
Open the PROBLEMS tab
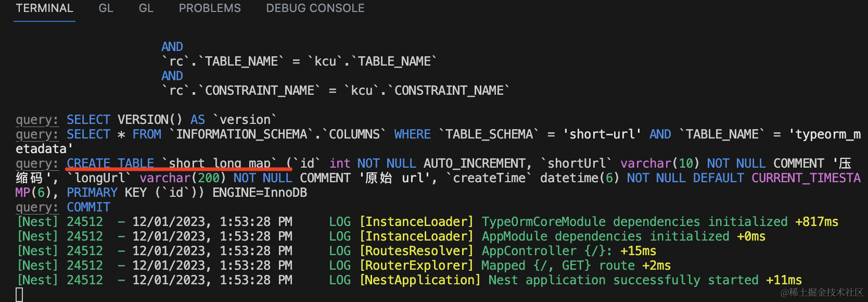210,8
